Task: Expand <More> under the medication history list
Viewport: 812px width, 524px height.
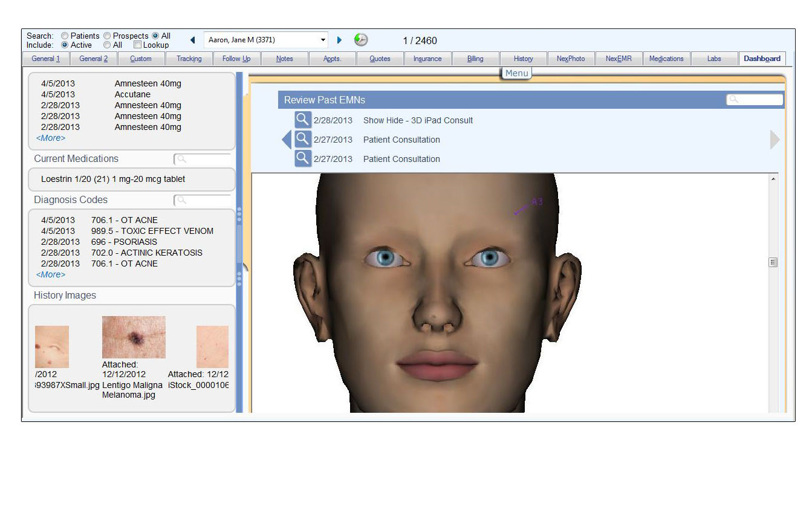Action: [x=50, y=138]
